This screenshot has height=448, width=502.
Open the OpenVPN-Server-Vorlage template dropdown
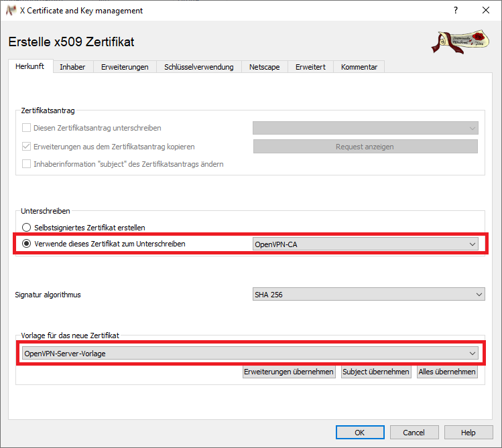tap(249, 353)
